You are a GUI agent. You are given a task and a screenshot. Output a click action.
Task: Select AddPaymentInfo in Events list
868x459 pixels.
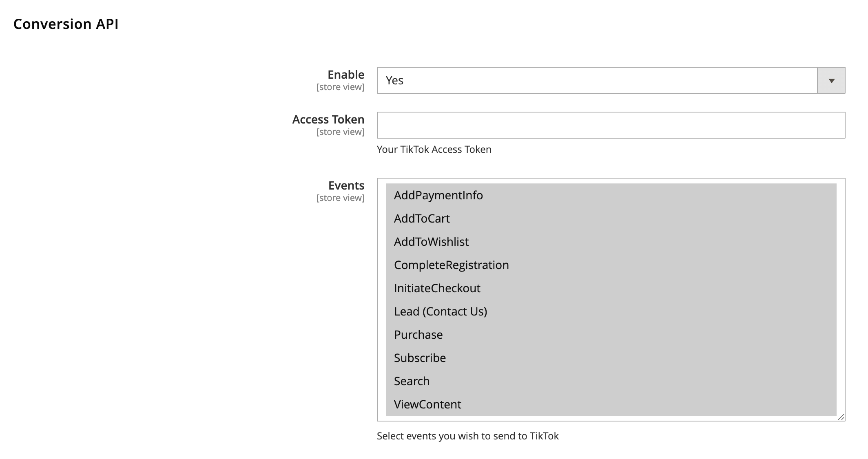pos(438,195)
